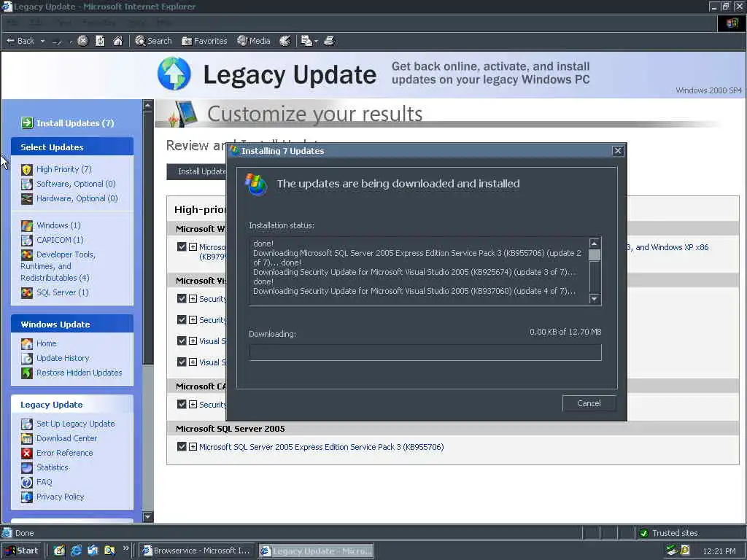Refresh the page using the Refresh icon

[x=100, y=41]
